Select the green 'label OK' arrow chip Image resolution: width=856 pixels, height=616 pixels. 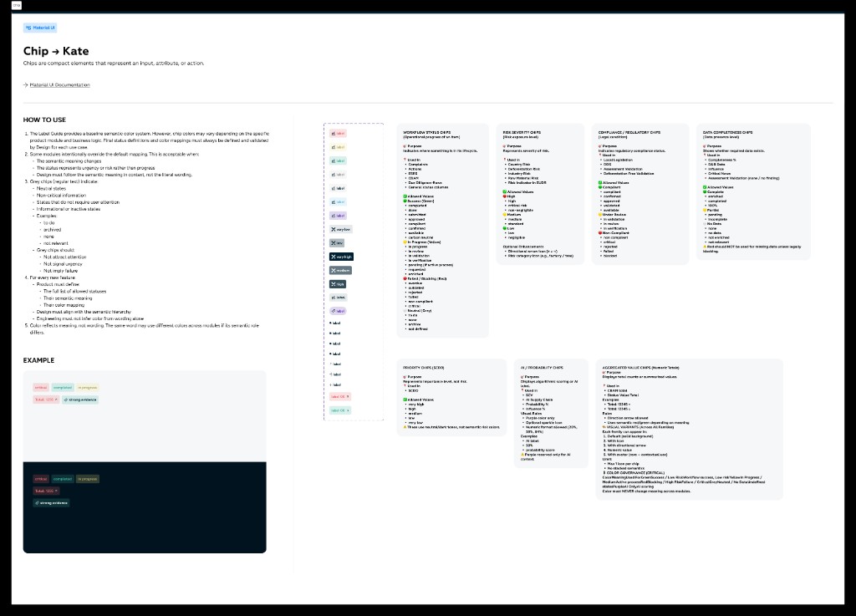(x=340, y=410)
